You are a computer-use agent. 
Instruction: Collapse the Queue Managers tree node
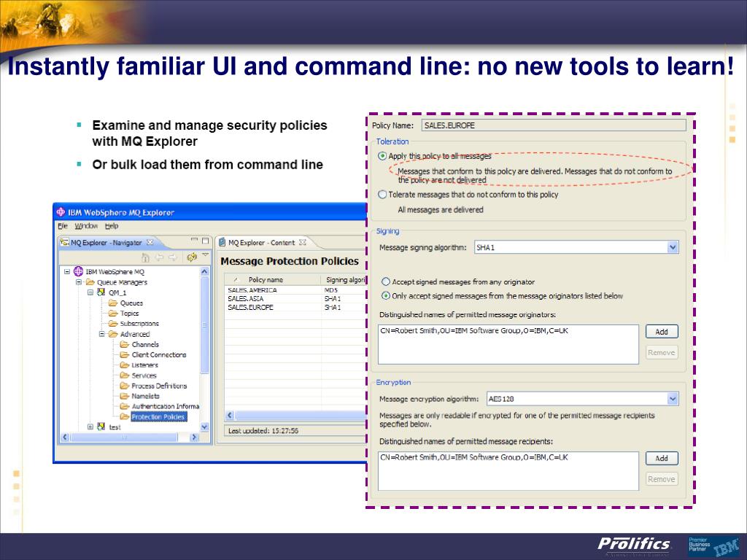click(x=79, y=282)
